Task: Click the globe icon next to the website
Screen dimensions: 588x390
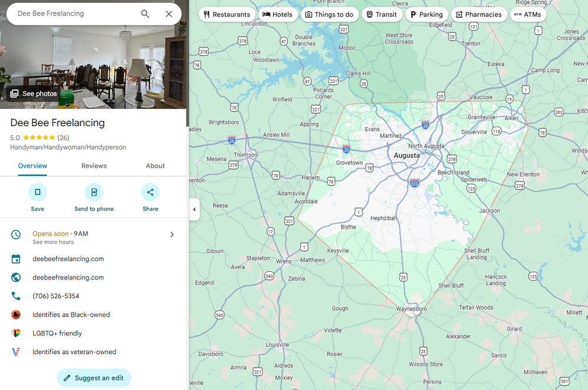Action: [15, 277]
